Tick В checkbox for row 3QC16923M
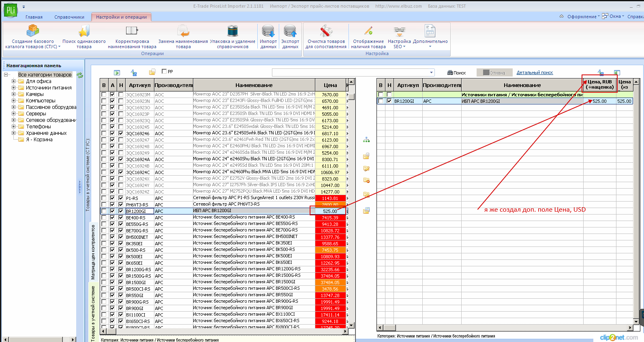644x342 pixels. pos(104,95)
